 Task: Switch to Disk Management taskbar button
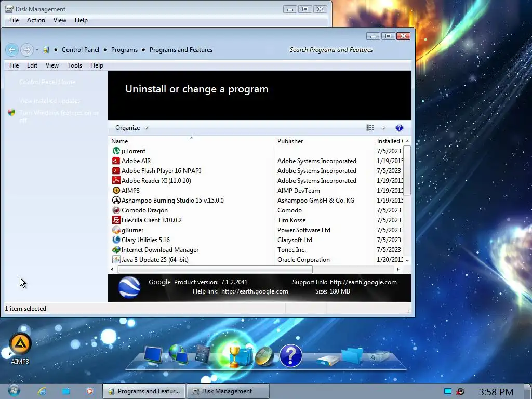[228, 391]
